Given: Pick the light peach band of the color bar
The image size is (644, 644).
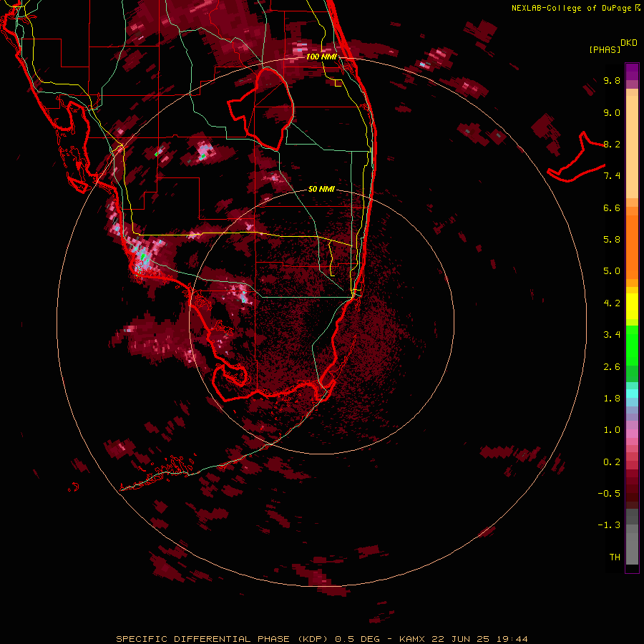Looking at the screenshot, I should click(632, 147).
